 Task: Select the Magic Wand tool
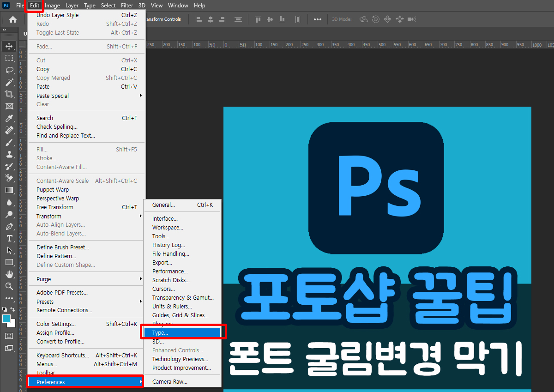click(9, 82)
